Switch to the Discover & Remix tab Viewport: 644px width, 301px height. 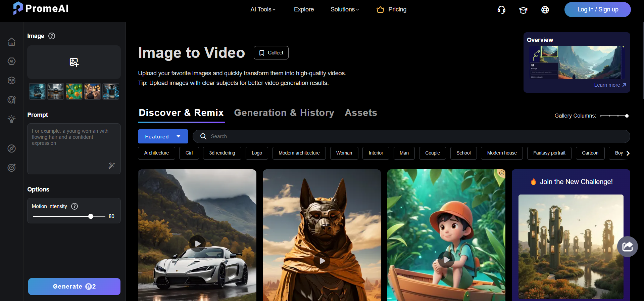(x=181, y=113)
